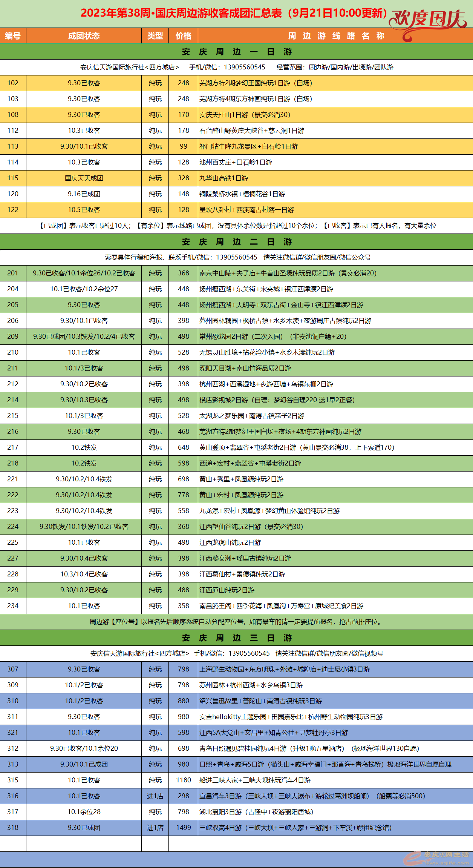The width and height of the screenshot is (473, 868).
Task: Click price 648 for 黄山登顶 route
Action: tap(183, 447)
